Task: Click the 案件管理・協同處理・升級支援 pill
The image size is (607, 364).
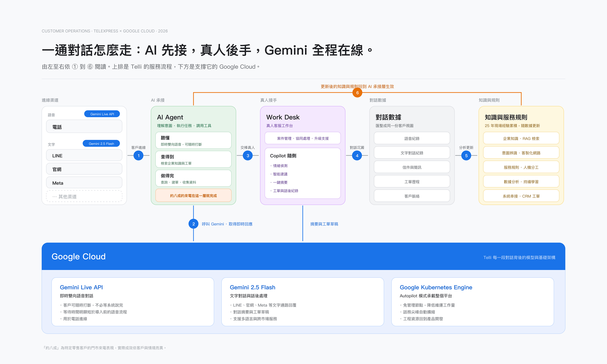Action: pos(303,138)
